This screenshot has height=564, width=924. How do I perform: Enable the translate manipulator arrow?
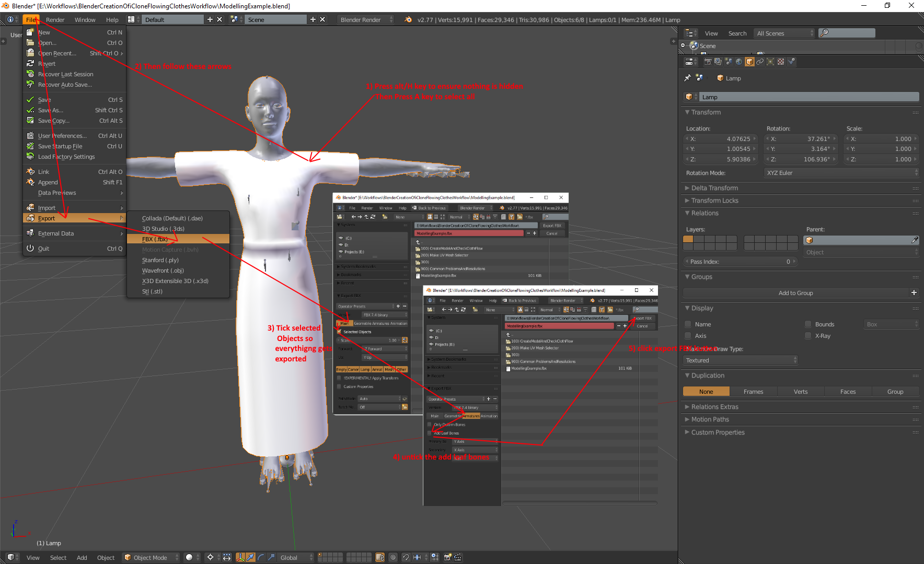pos(251,557)
